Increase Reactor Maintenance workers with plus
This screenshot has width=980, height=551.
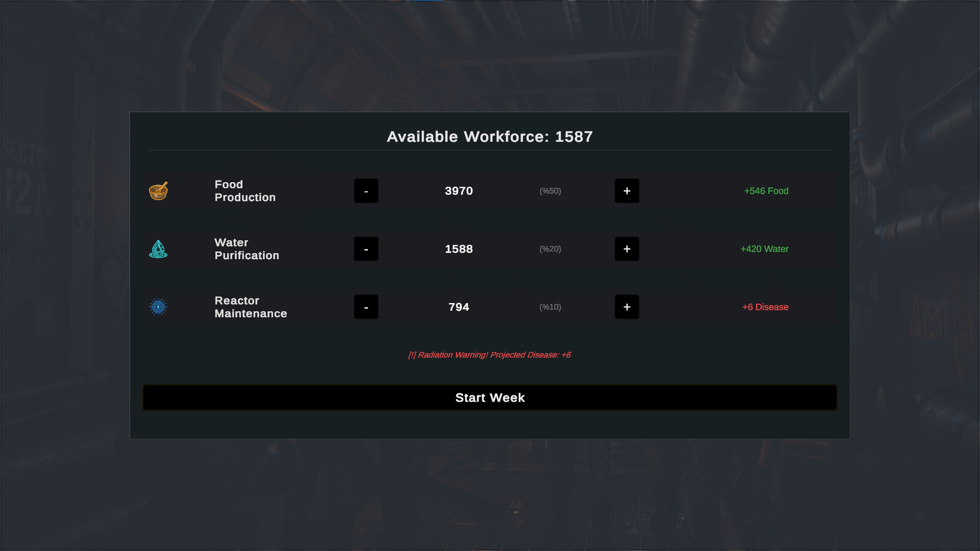point(627,307)
